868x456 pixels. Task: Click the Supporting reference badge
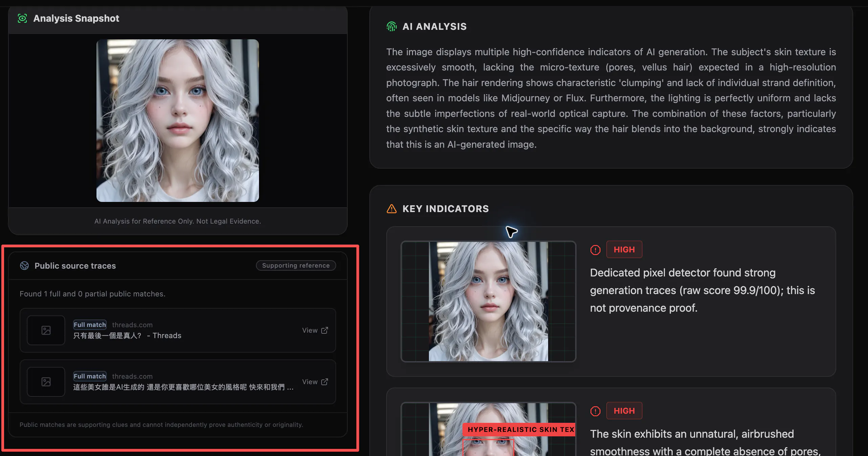tap(296, 265)
